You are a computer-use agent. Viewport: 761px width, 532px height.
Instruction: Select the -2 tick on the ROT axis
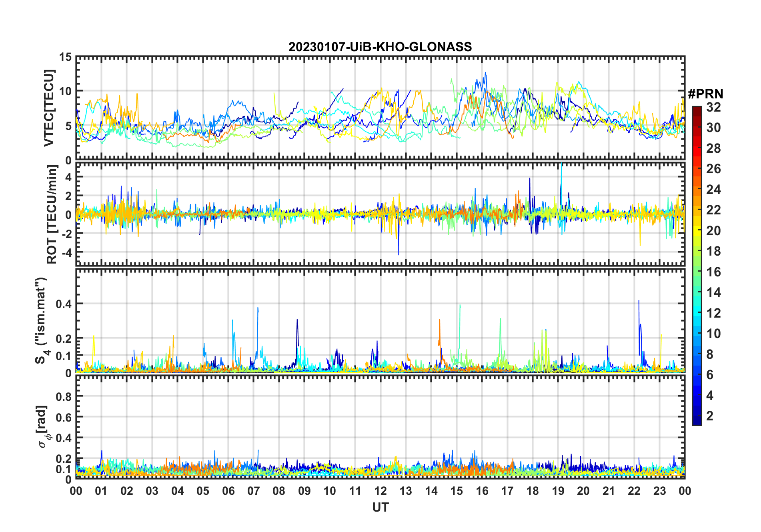click(x=66, y=233)
